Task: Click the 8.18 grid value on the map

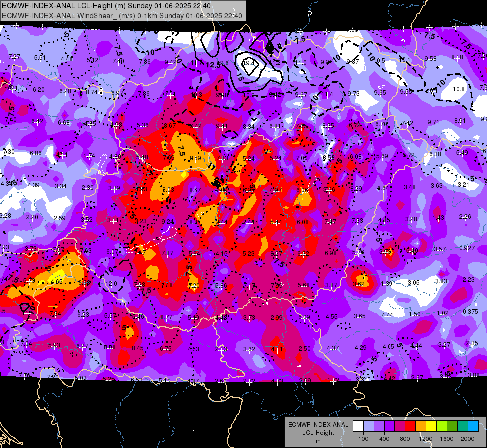Action: [457, 57]
